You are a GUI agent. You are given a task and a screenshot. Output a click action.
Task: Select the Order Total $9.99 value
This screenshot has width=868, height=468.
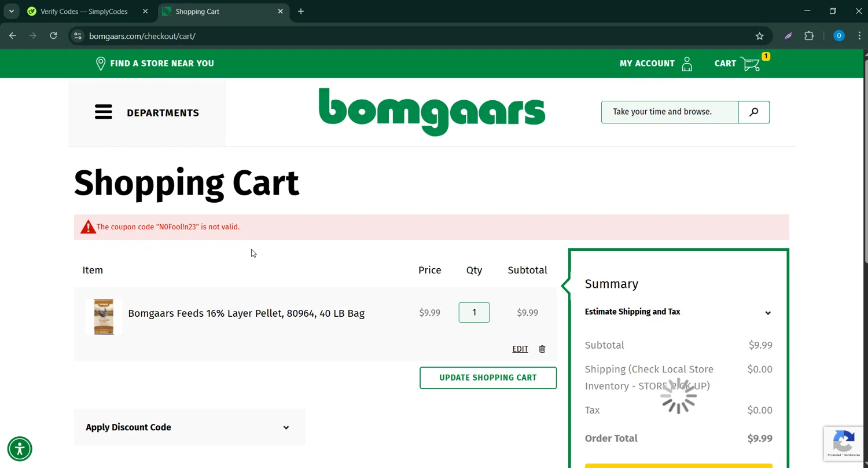(x=760, y=438)
